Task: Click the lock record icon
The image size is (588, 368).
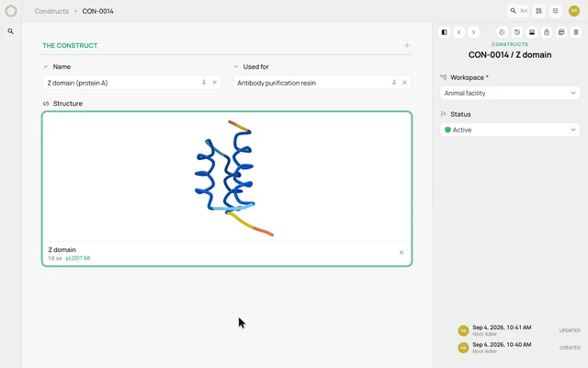Action: [547, 32]
